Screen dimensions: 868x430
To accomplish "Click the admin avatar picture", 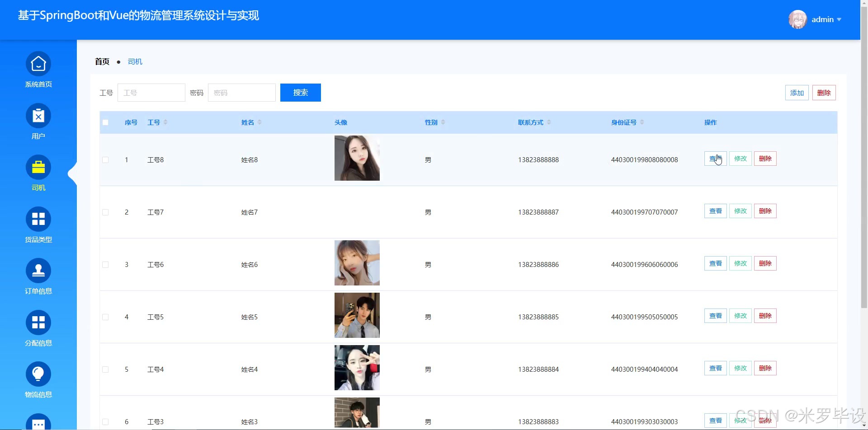I will tap(798, 19).
